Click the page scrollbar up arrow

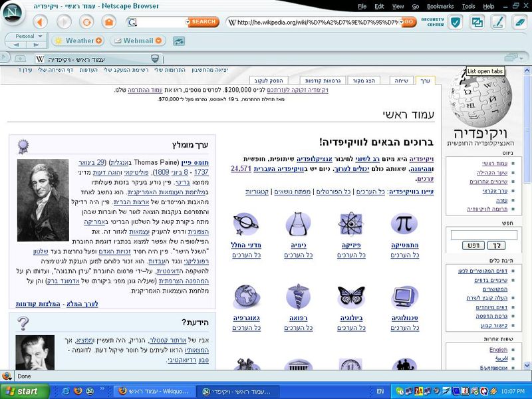(x=527, y=70)
